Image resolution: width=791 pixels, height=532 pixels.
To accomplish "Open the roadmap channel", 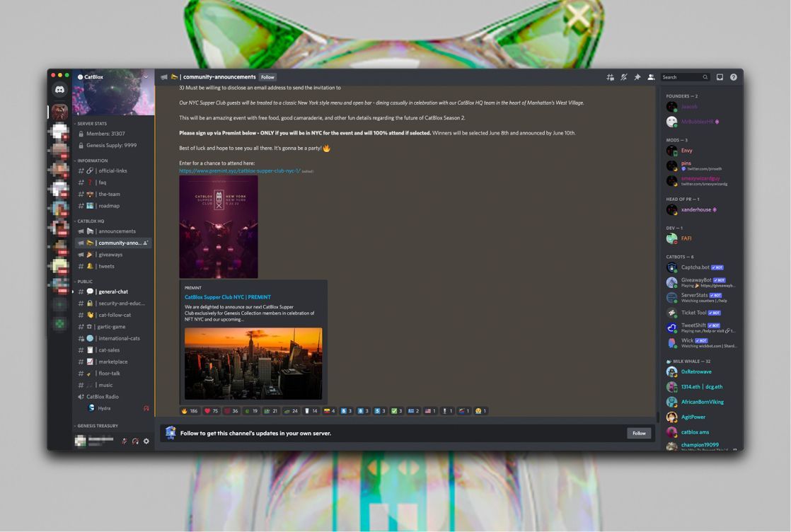I will pyautogui.click(x=113, y=206).
